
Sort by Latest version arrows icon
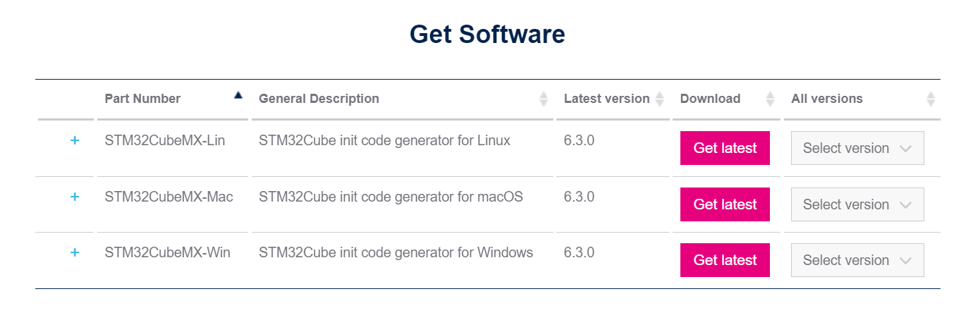point(659,99)
